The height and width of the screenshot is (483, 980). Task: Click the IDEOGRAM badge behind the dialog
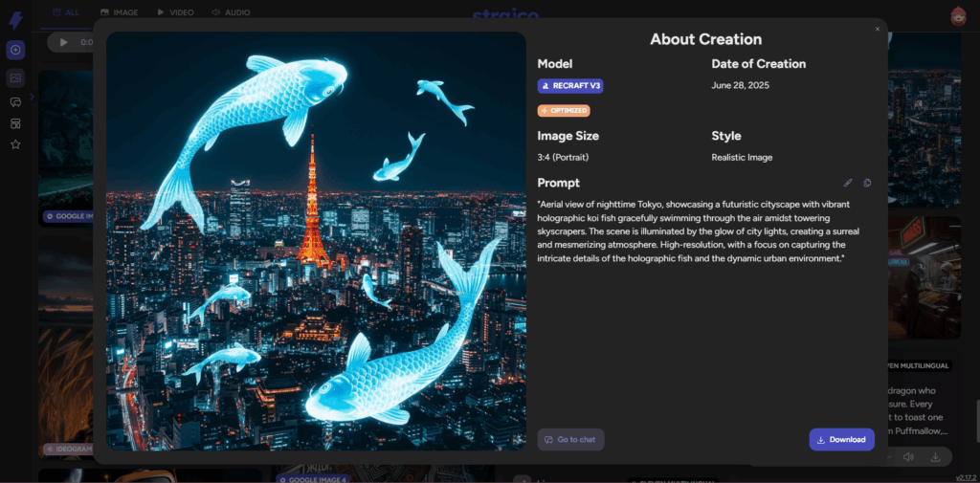(x=69, y=449)
